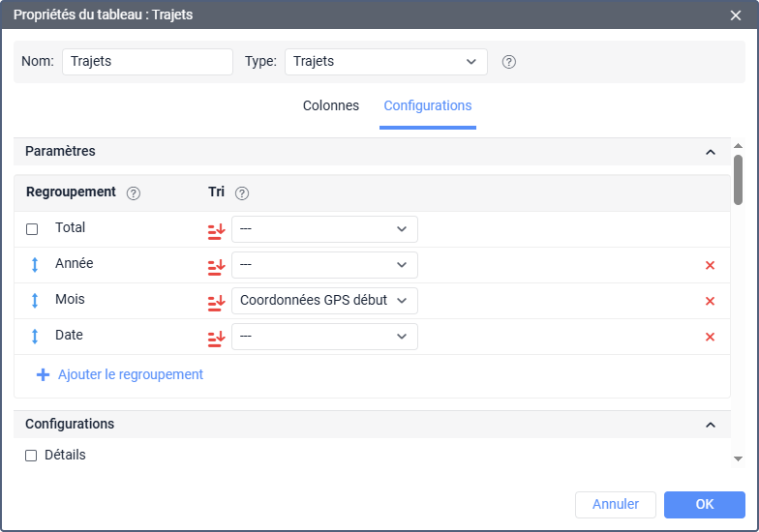Remove the Mois grouping row
This screenshot has height=532, width=759.
click(x=710, y=301)
